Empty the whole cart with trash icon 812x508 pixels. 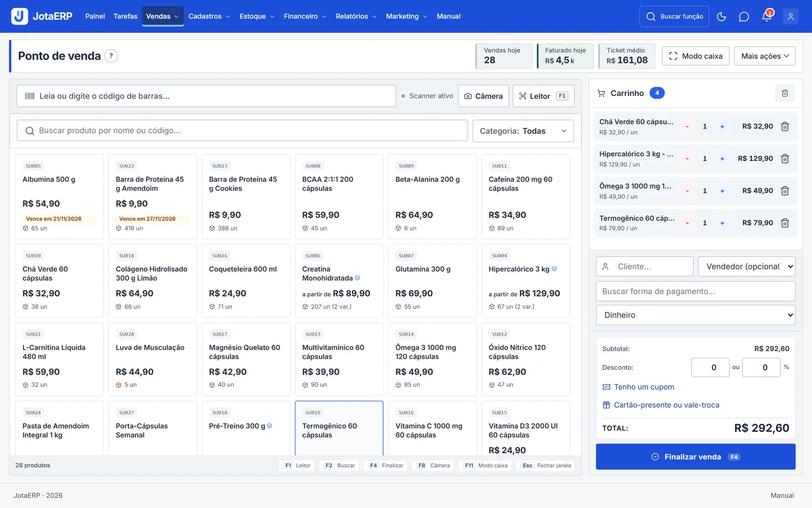click(x=785, y=93)
